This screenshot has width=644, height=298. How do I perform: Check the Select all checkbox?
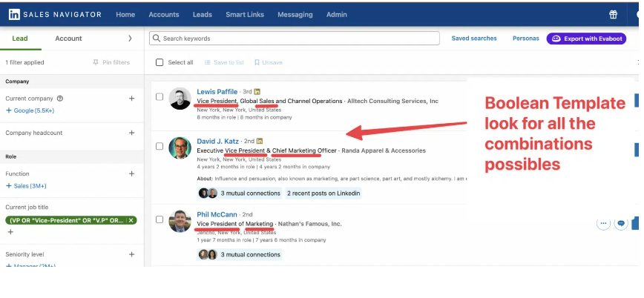pyautogui.click(x=160, y=62)
